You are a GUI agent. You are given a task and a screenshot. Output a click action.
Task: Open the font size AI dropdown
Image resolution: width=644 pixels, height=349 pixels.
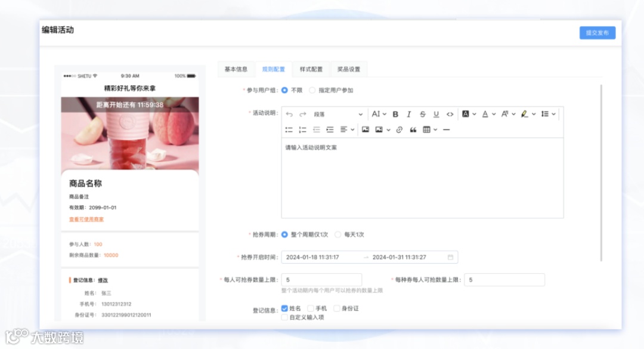tap(379, 115)
